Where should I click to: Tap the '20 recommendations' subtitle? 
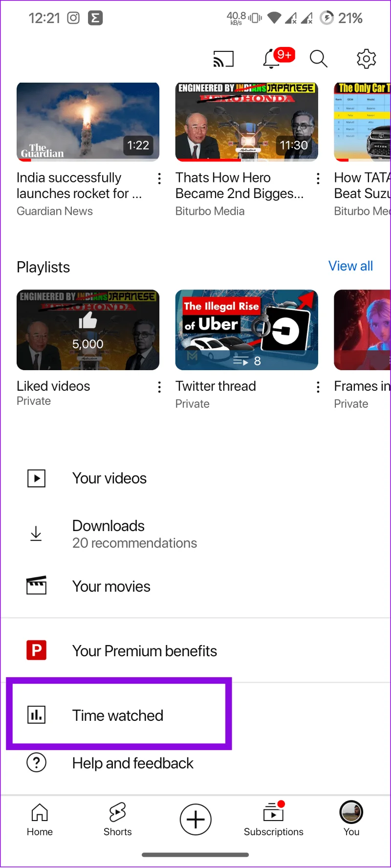[134, 543]
